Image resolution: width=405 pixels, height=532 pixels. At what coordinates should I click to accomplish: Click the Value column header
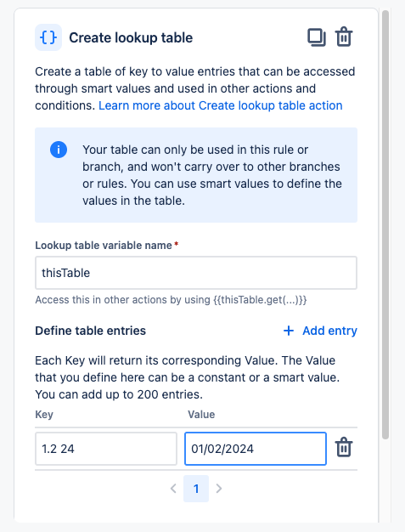[x=201, y=414]
